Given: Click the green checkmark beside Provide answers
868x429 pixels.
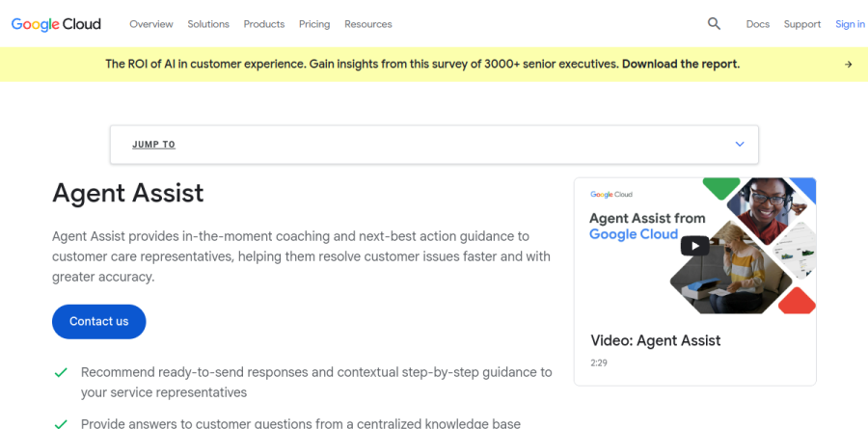Looking at the screenshot, I should point(61,424).
